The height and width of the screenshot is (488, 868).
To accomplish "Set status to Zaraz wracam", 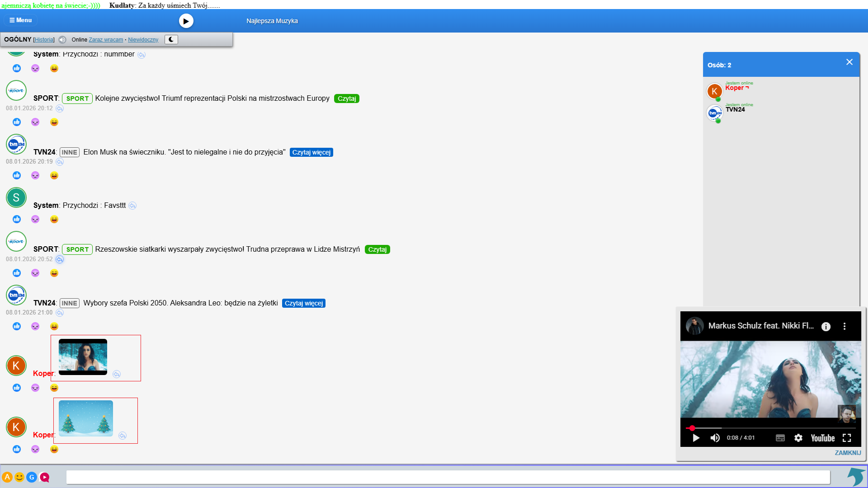I will [x=106, y=40].
